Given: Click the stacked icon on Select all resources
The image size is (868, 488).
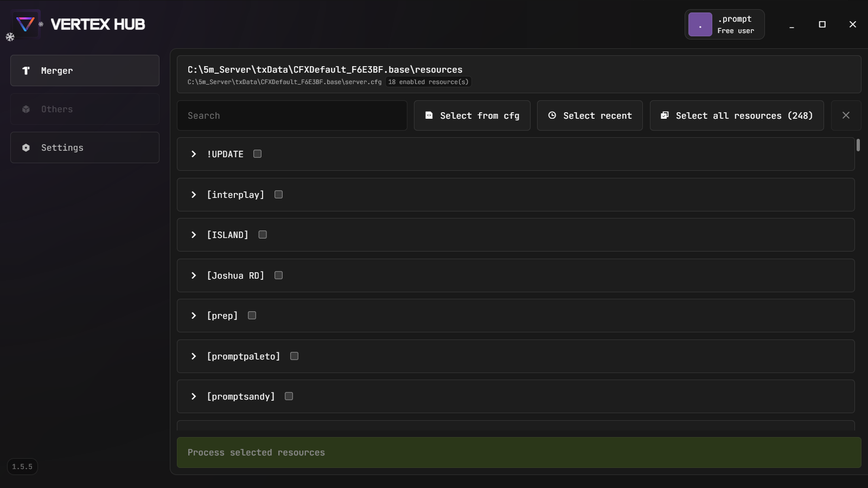Looking at the screenshot, I should [x=665, y=115].
